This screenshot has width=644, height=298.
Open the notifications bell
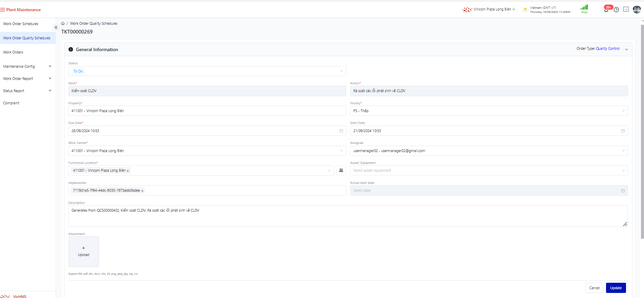point(606,10)
